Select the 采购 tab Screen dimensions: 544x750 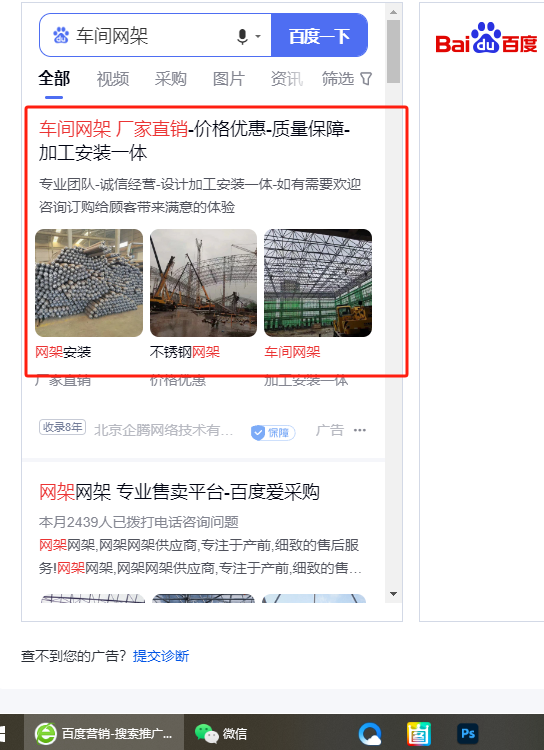pyautogui.click(x=171, y=79)
